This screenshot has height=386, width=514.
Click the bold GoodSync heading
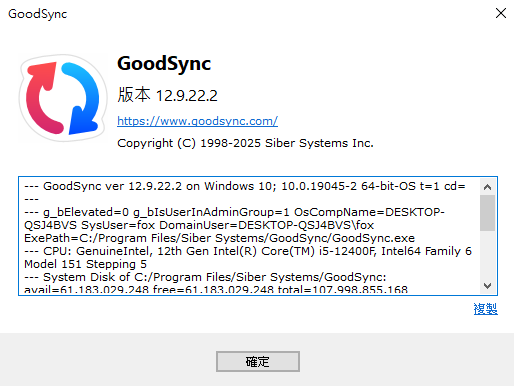click(164, 63)
